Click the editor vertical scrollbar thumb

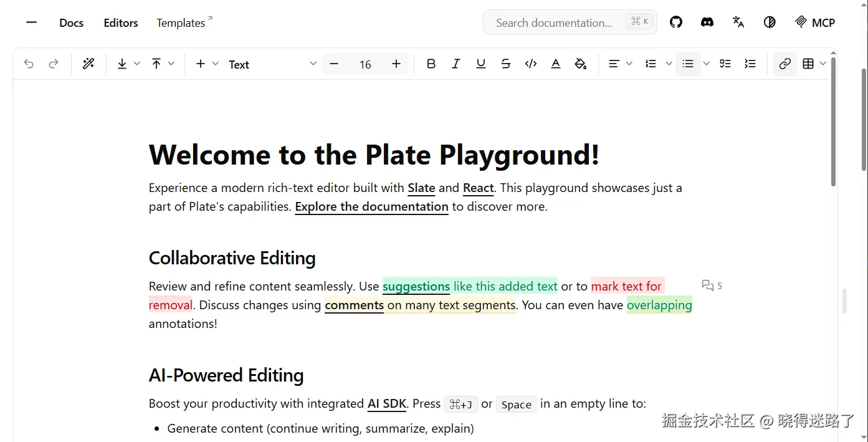tap(834, 122)
